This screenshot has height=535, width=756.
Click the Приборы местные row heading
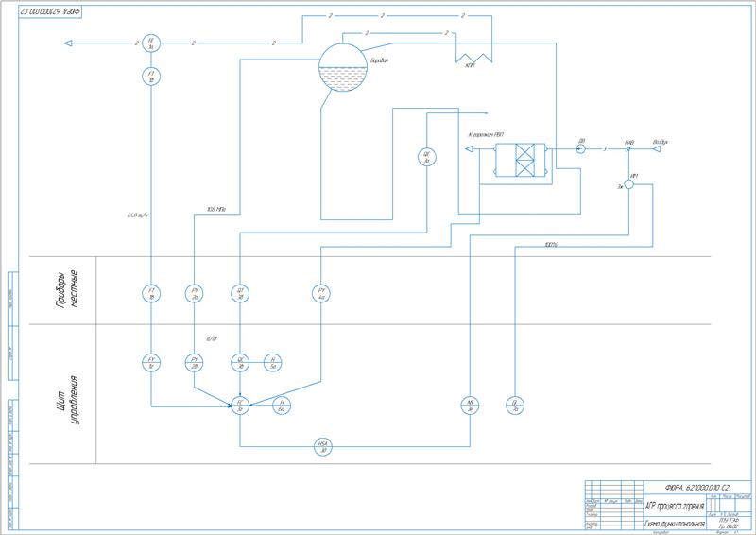67,289
